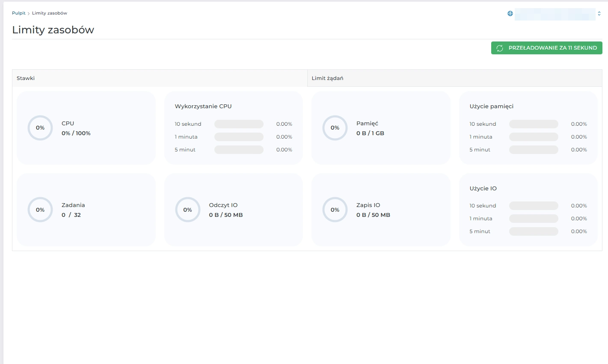
Task: Switch to the Stawki section header
Action: coord(25,78)
